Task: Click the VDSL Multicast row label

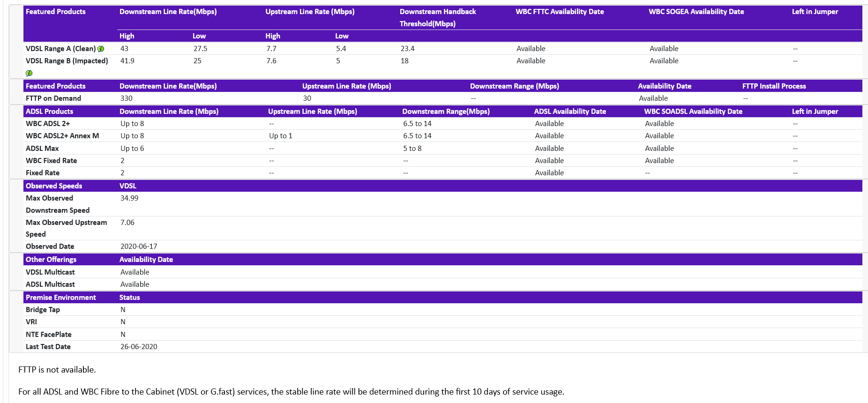Action: tap(50, 272)
